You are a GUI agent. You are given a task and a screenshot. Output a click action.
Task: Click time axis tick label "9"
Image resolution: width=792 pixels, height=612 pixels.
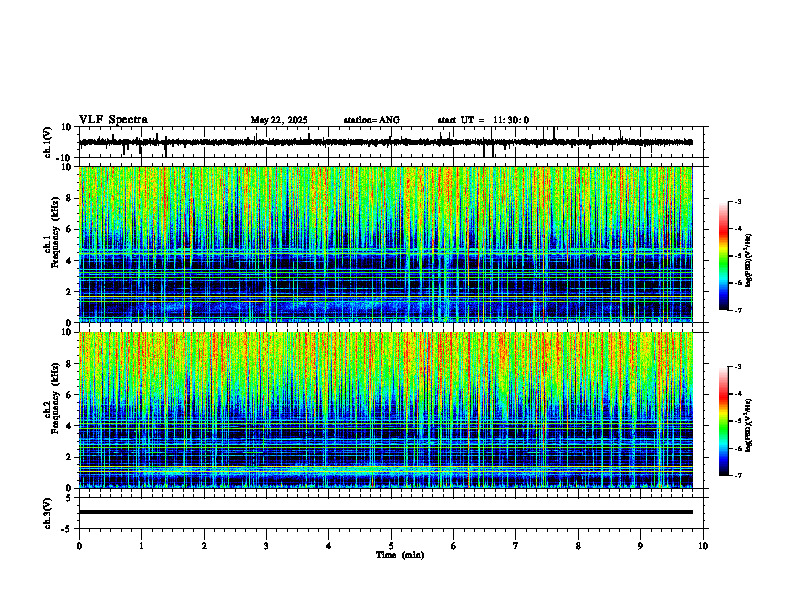640,546
